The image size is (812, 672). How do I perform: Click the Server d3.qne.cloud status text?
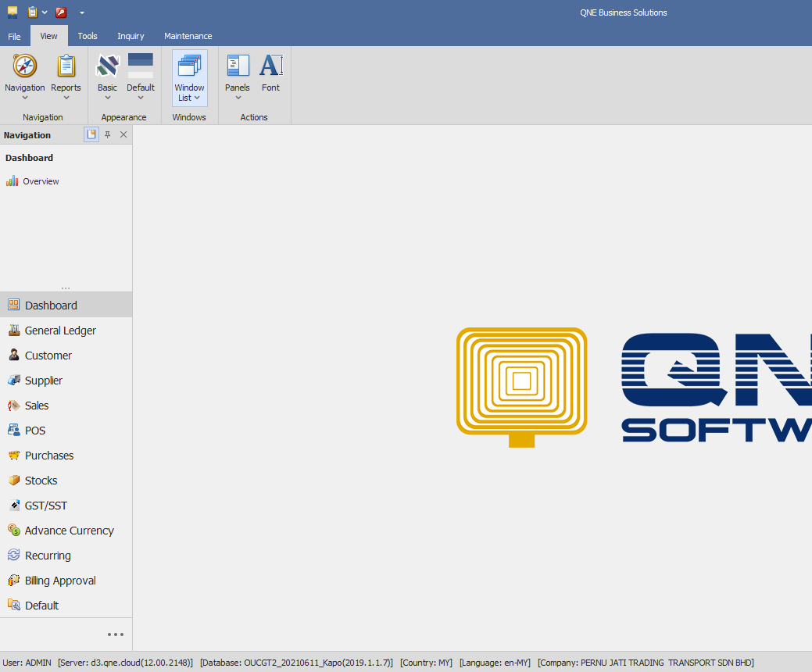[x=125, y=662]
